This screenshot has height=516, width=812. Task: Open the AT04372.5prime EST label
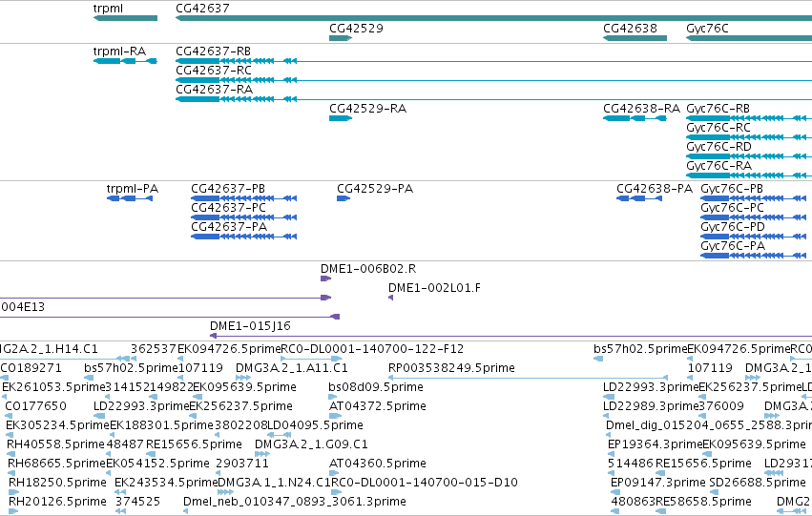tap(378, 407)
